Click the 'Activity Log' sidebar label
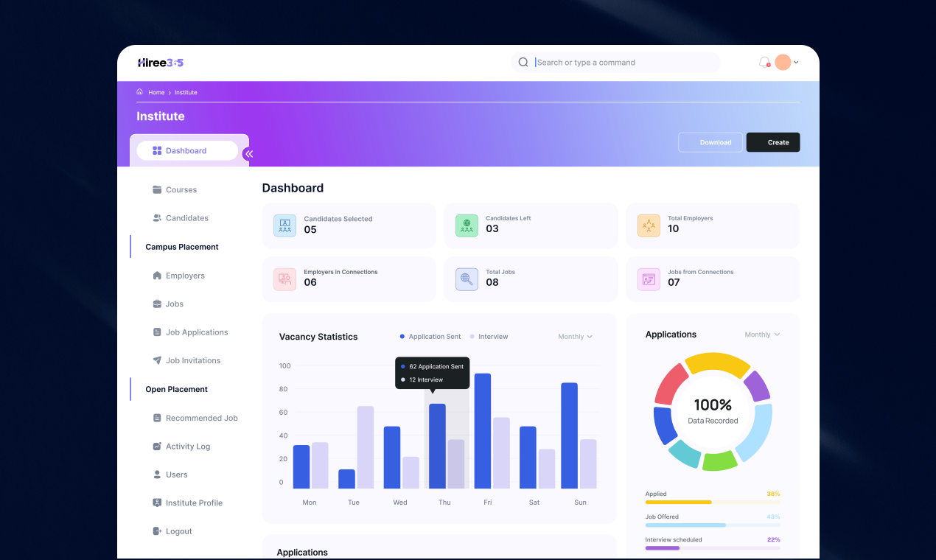 (x=188, y=447)
